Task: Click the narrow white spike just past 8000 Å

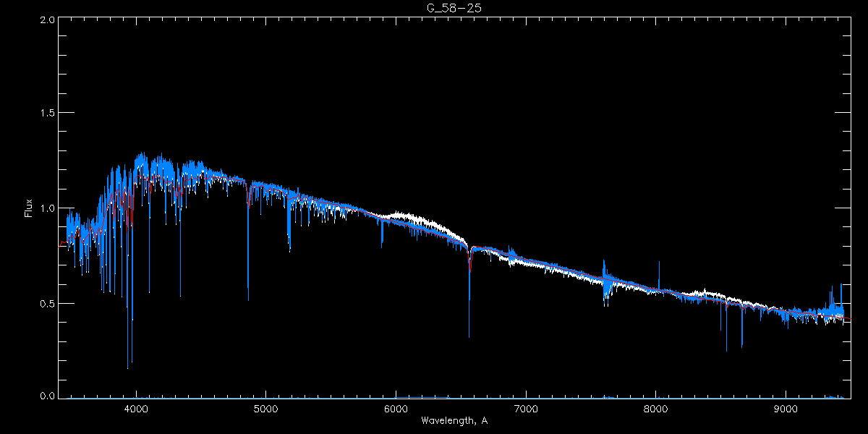Action: click(659, 271)
